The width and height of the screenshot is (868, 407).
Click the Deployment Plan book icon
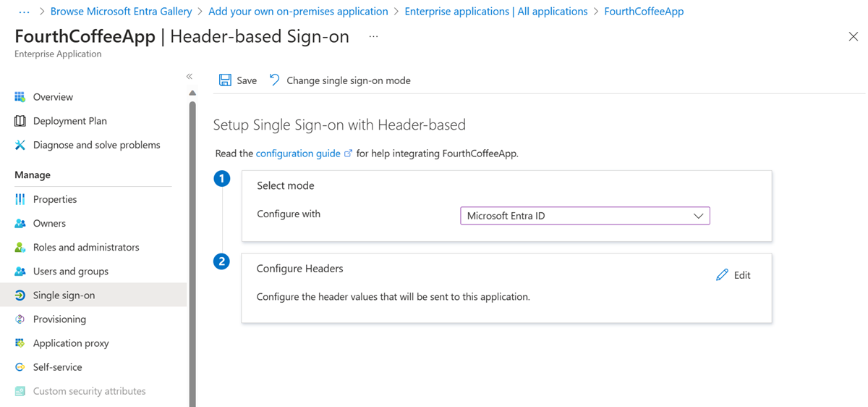(20, 121)
